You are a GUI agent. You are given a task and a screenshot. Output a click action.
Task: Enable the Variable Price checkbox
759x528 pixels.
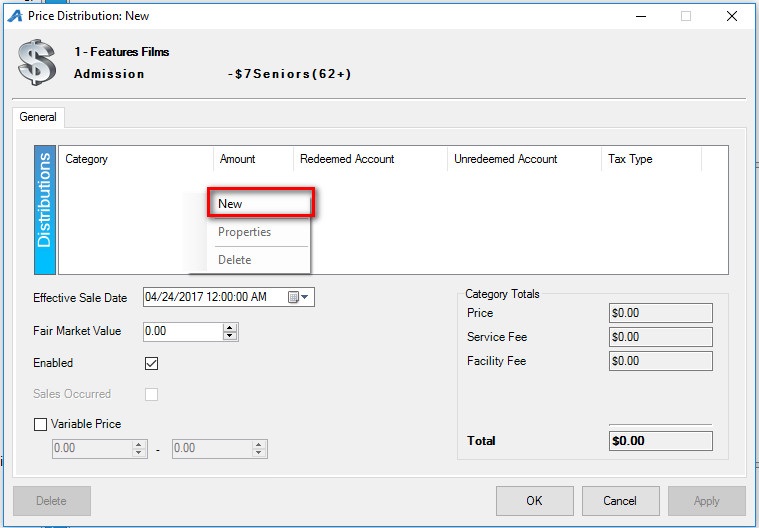tap(41, 424)
